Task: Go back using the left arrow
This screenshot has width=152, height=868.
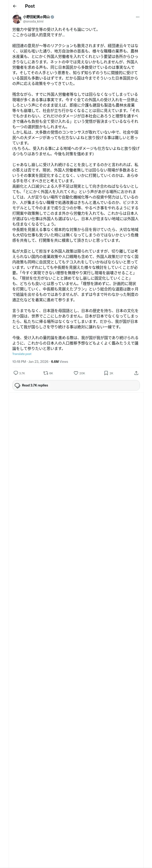Action: [14, 6]
